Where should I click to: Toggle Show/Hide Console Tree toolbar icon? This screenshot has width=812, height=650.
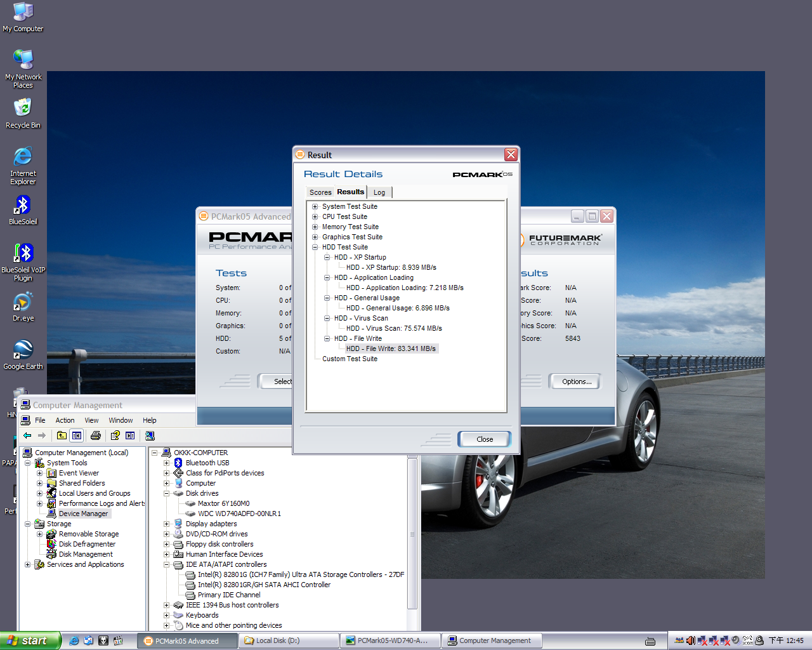(x=77, y=435)
